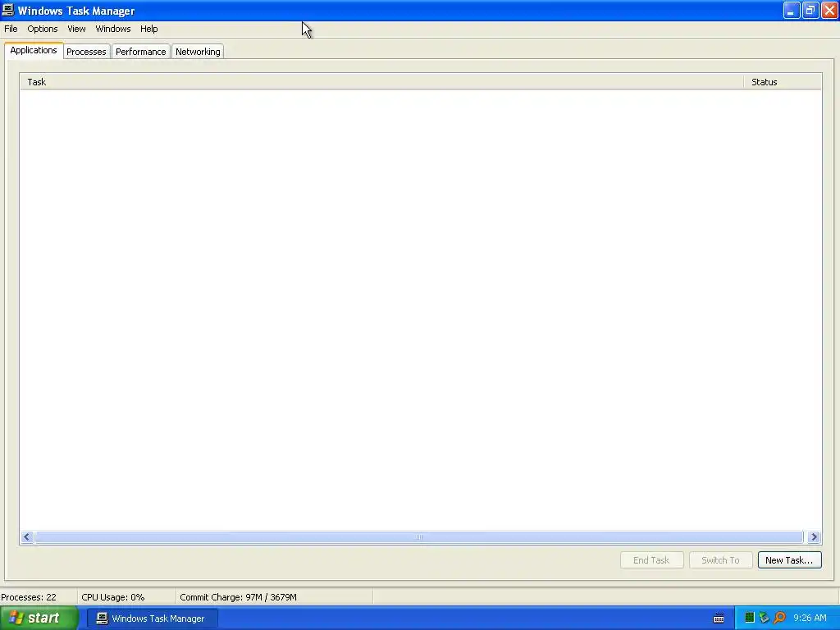Click the horizontal scrollbar right arrow

[814, 536]
